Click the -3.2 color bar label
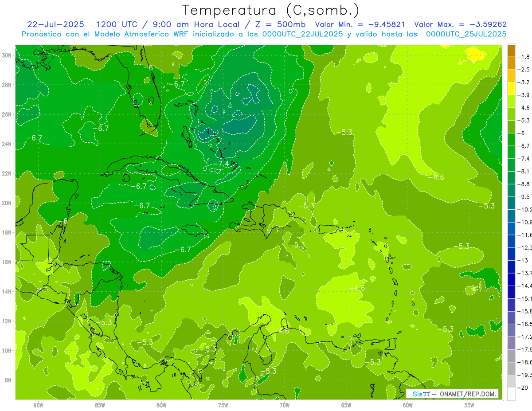532x411 pixels. click(x=524, y=82)
